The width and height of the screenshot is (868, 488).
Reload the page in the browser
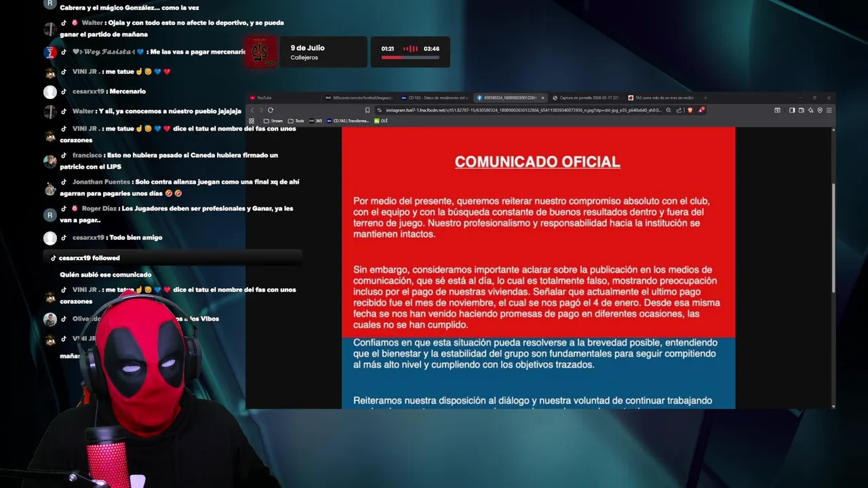point(271,110)
